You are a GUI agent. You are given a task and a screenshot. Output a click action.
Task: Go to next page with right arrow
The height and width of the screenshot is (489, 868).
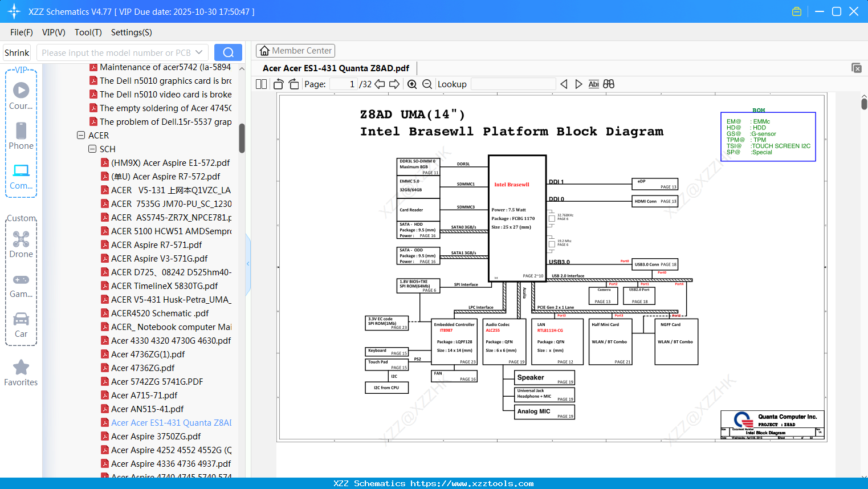pos(394,84)
